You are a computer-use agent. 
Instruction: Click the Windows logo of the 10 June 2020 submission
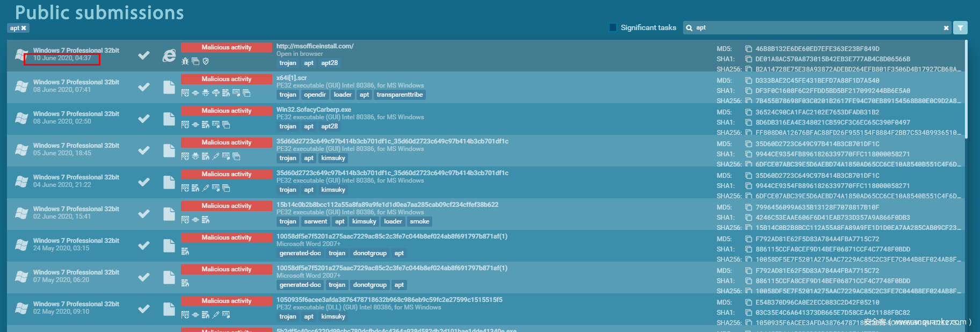(21, 55)
